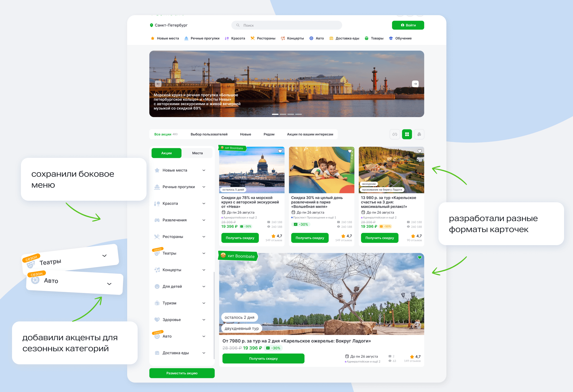The height and width of the screenshot is (392, 573).
Task: Open the Выбор пользователей tab
Action: pyautogui.click(x=209, y=134)
